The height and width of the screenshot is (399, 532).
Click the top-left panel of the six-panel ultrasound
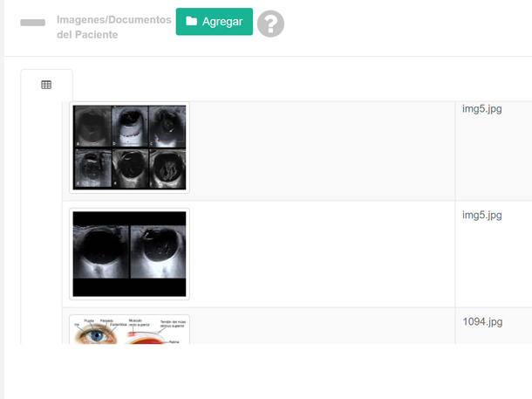pyautogui.click(x=92, y=126)
